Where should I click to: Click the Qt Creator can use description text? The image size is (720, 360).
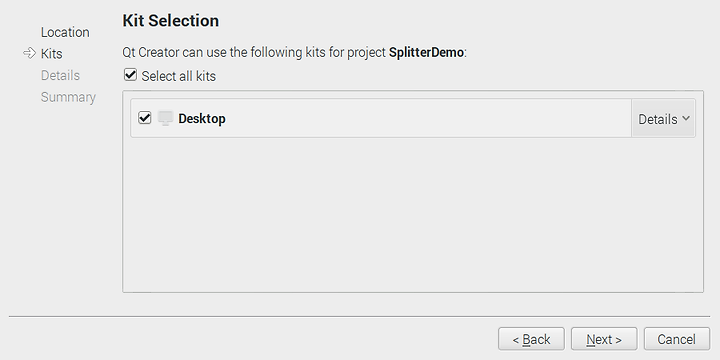point(294,52)
